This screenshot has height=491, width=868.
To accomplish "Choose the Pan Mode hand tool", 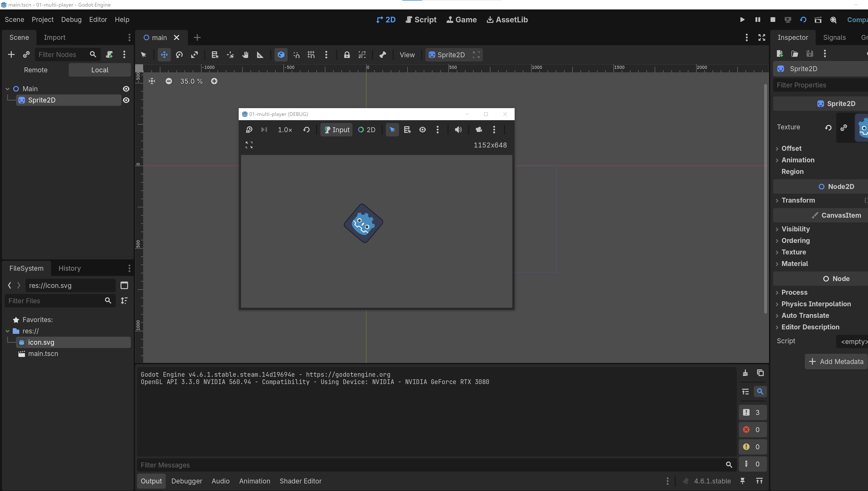I will pos(245,55).
